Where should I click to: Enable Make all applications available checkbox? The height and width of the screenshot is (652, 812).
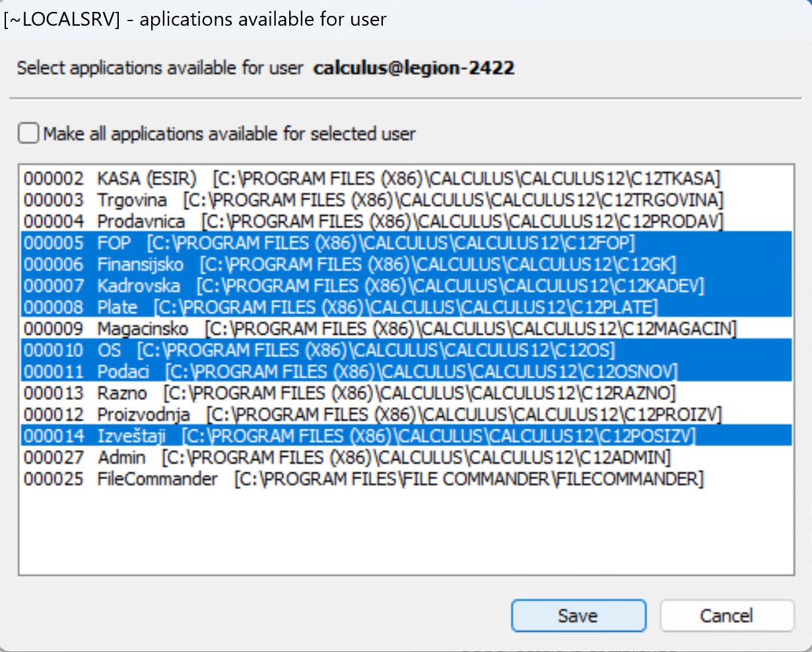(x=29, y=134)
